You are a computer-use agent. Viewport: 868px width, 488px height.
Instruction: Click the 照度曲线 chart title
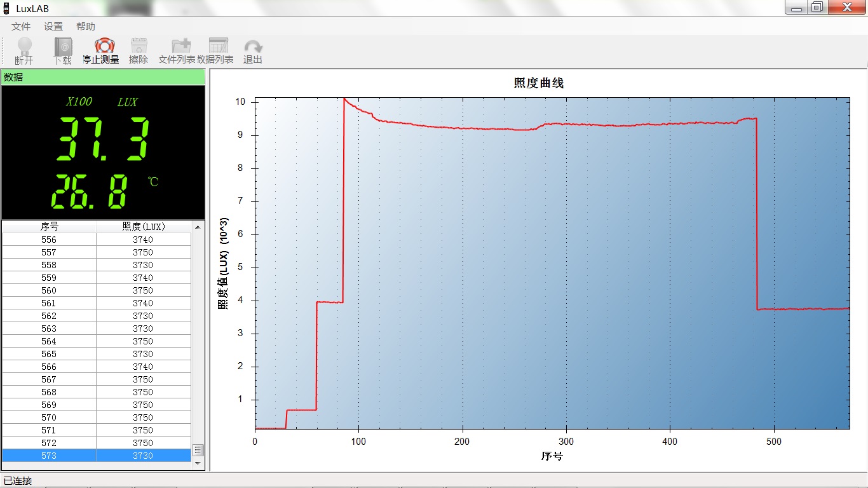(x=539, y=83)
